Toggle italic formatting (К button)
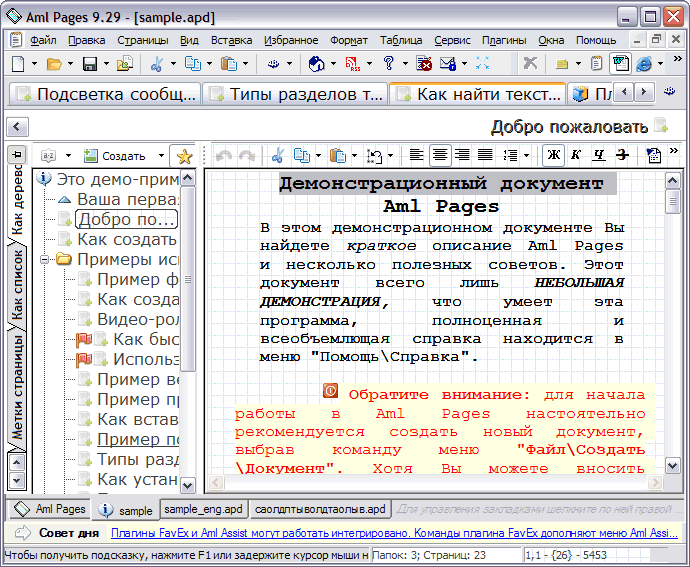The width and height of the screenshot is (690, 567). point(576,155)
